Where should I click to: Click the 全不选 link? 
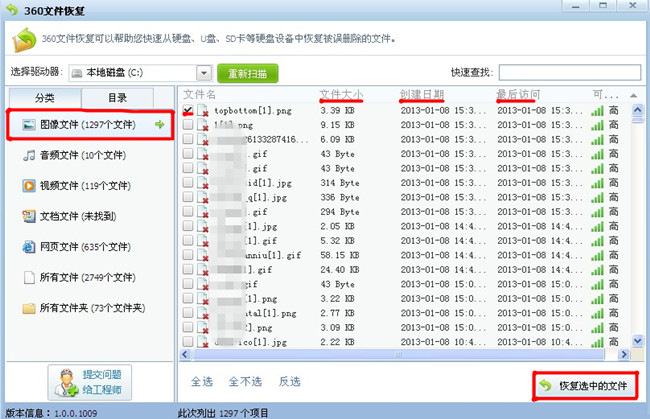245,382
